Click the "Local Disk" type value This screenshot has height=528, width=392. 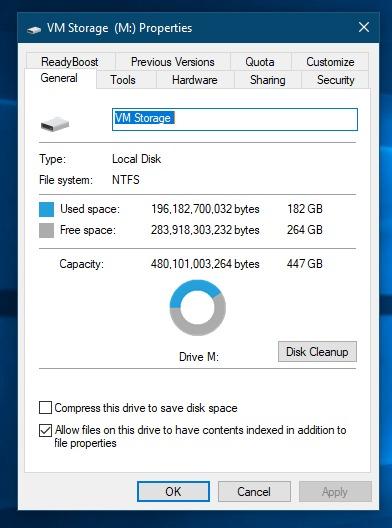click(x=137, y=159)
